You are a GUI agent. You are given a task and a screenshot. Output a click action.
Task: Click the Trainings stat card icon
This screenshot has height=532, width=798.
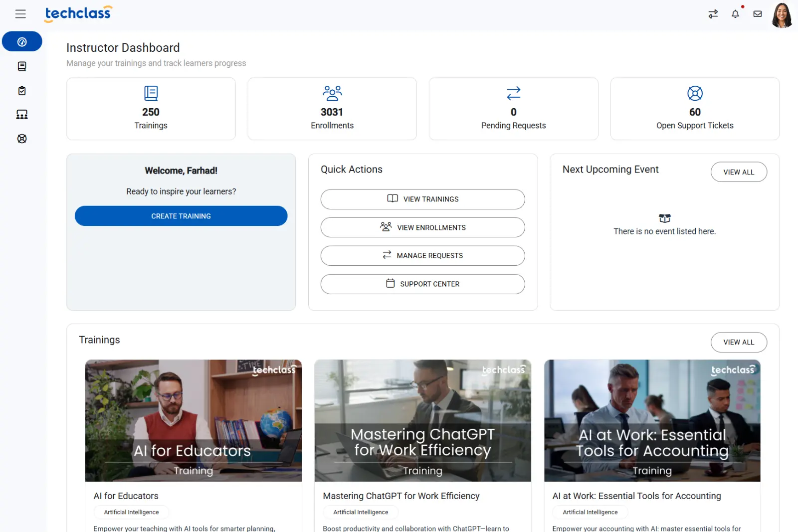click(151, 93)
